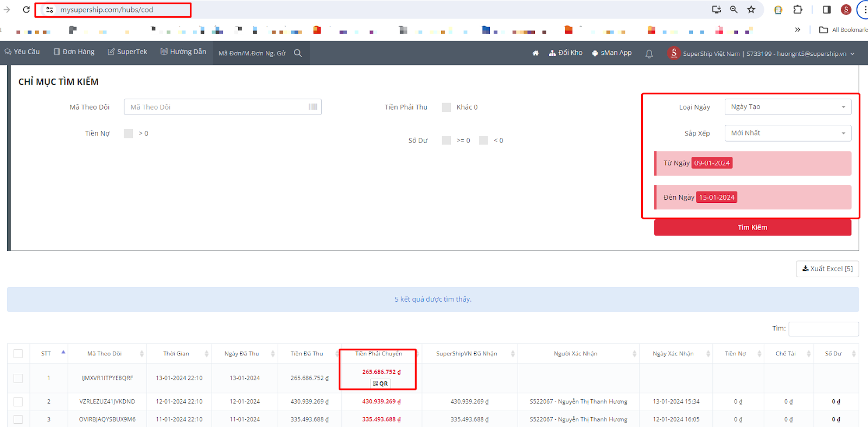Select the checkbox for row 2
The height and width of the screenshot is (427, 868).
coord(18,402)
